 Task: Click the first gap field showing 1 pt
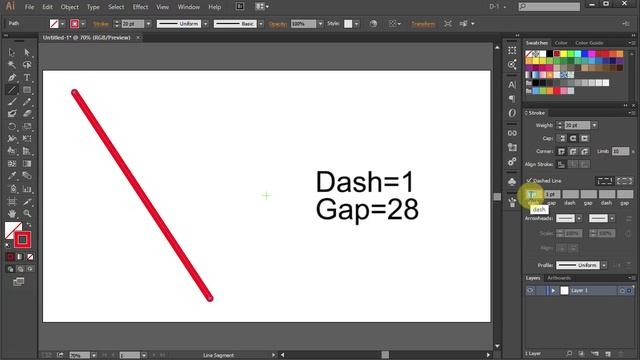[552, 194]
